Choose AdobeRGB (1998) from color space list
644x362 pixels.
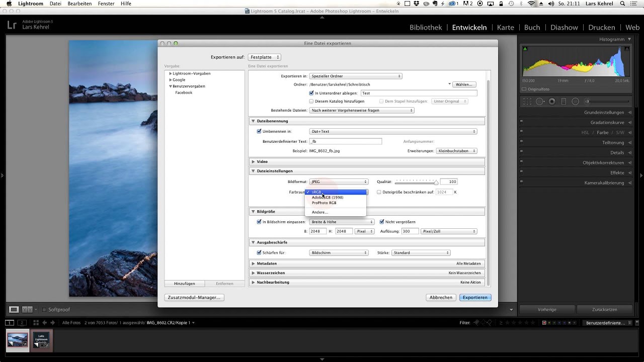pos(336,198)
